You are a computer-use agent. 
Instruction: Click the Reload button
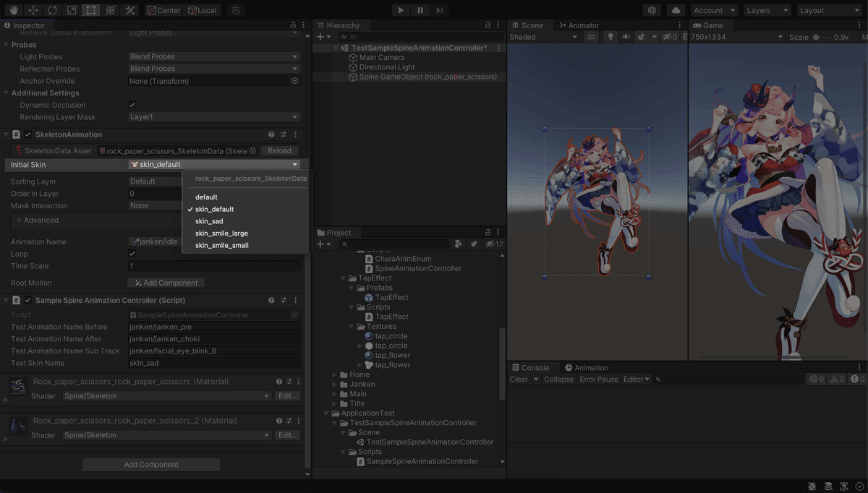tap(279, 150)
